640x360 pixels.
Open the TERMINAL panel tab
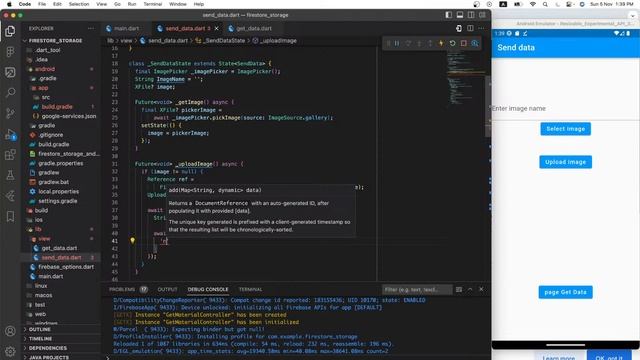(250, 289)
